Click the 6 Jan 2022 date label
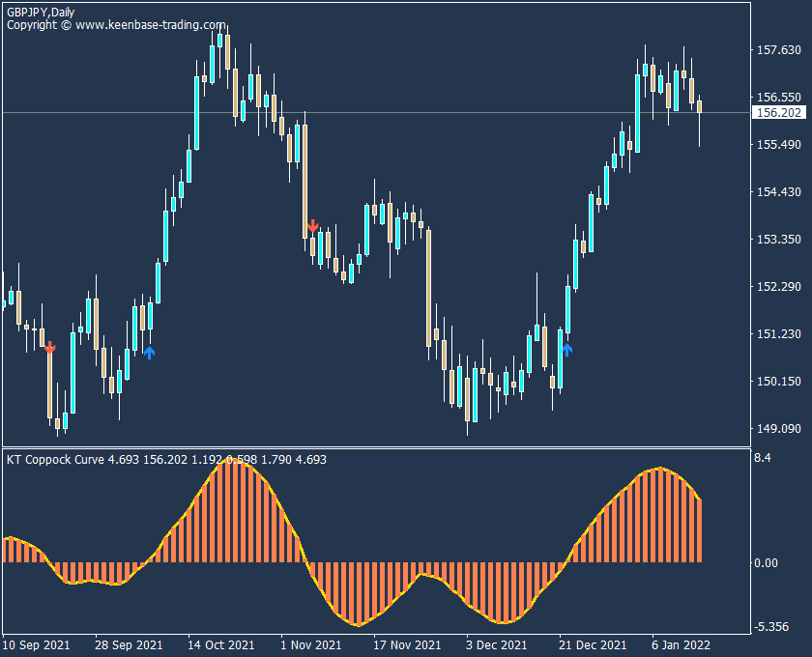This screenshot has height=657, width=812. click(681, 645)
